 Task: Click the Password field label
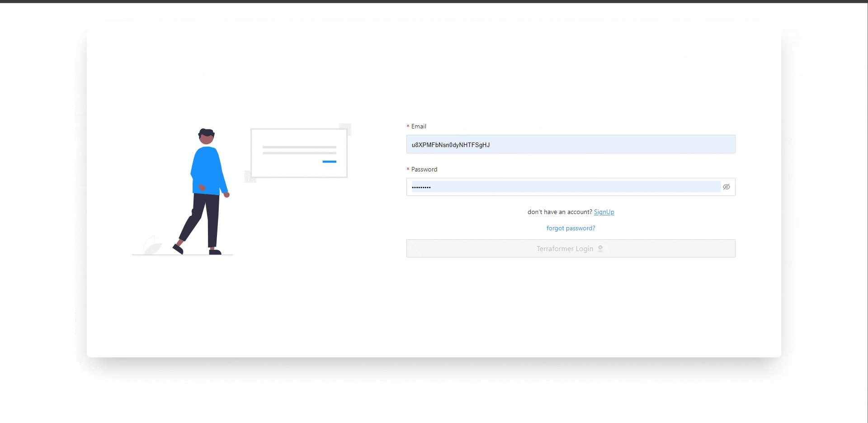click(424, 169)
